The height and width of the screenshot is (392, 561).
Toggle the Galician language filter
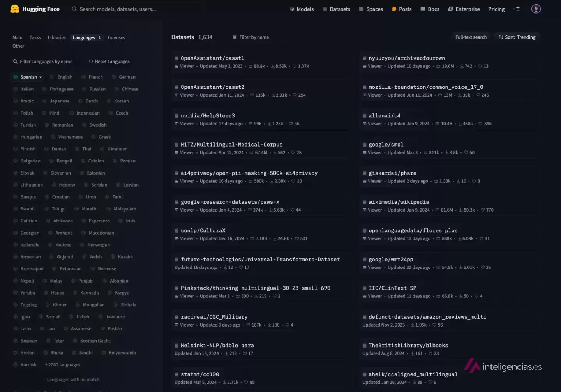click(x=25, y=221)
